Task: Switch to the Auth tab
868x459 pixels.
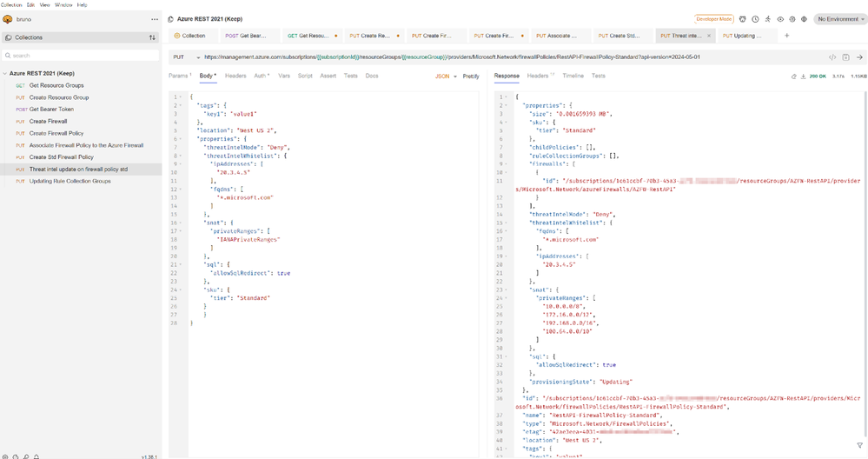Action: coord(262,76)
